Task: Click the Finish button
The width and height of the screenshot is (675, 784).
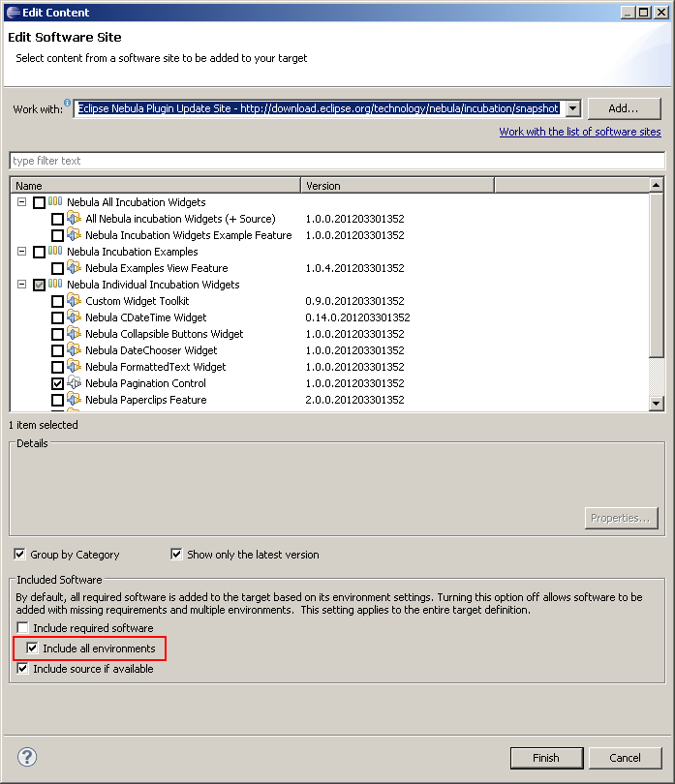Action: tap(546, 758)
